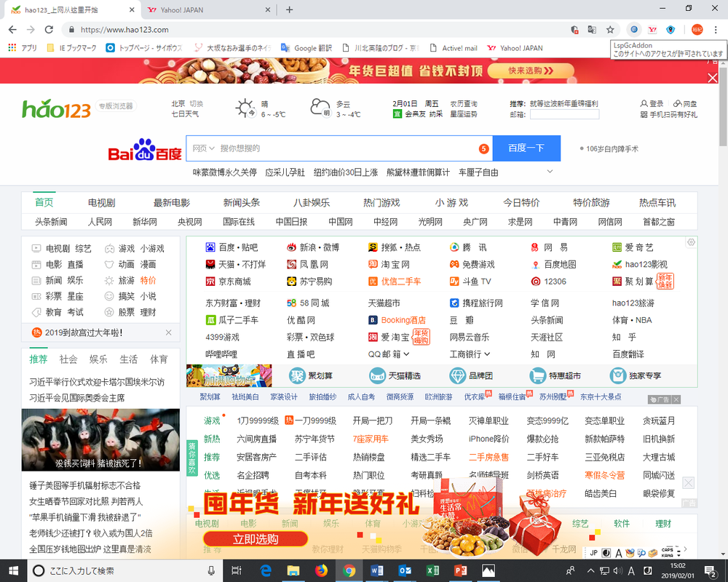Bookmark this page with the star icon
728x582 pixels.
pyautogui.click(x=610, y=30)
